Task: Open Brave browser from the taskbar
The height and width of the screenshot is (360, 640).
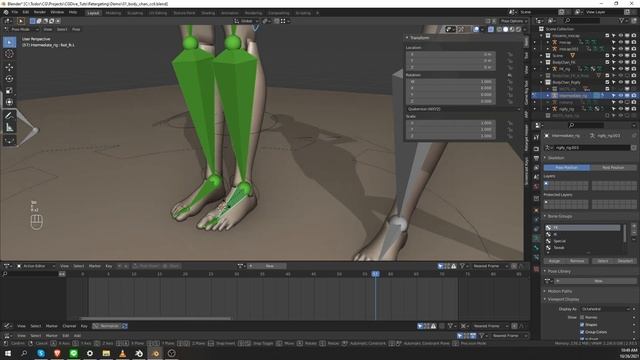Action: (57, 353)
